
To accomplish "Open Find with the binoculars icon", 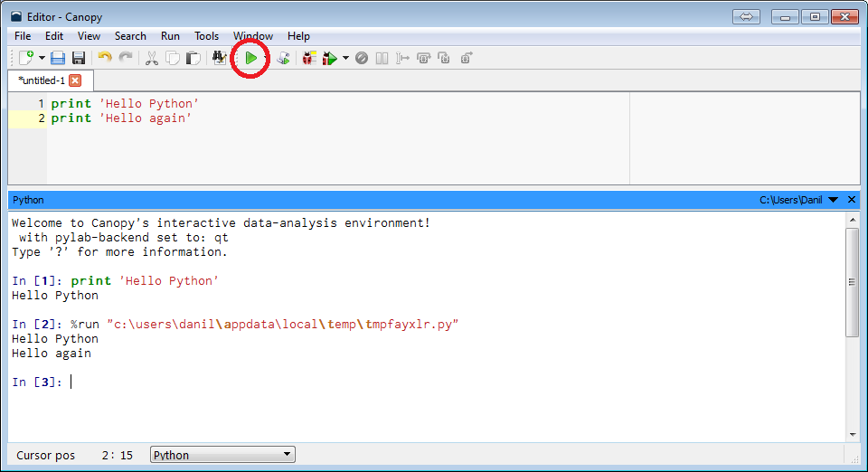I will point(219,58).
